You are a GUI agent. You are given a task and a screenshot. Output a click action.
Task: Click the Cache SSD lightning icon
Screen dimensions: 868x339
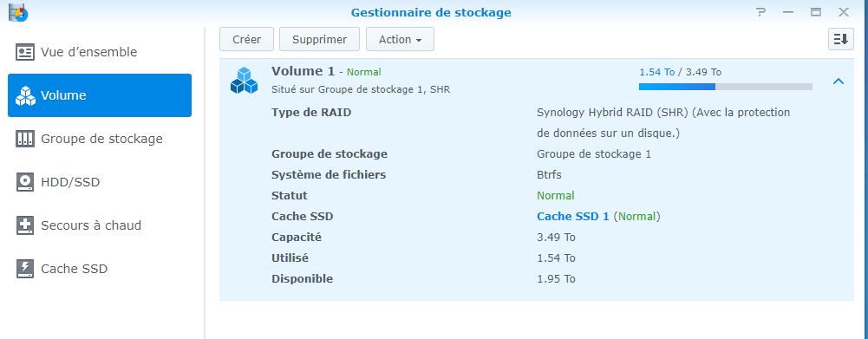pos(25,269)
